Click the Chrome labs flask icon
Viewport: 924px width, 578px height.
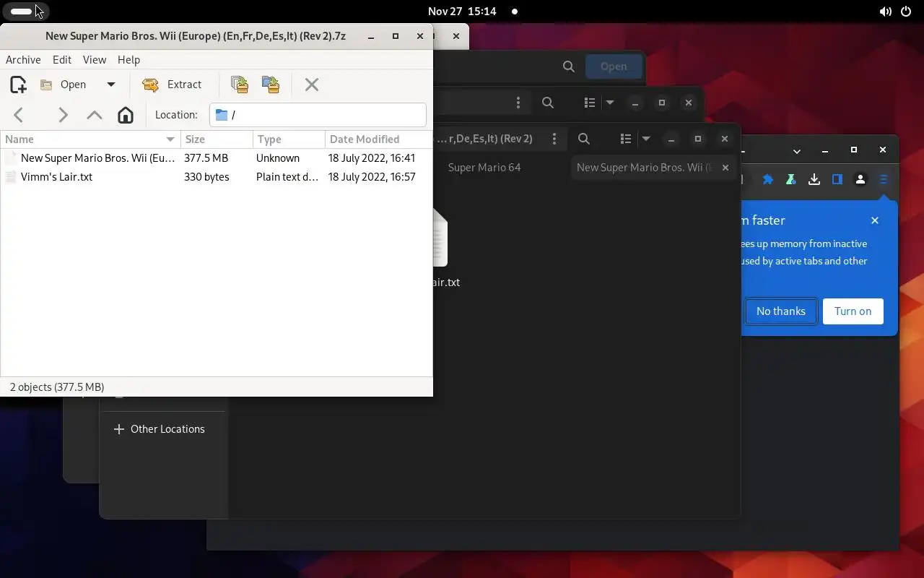coord(791,180)
